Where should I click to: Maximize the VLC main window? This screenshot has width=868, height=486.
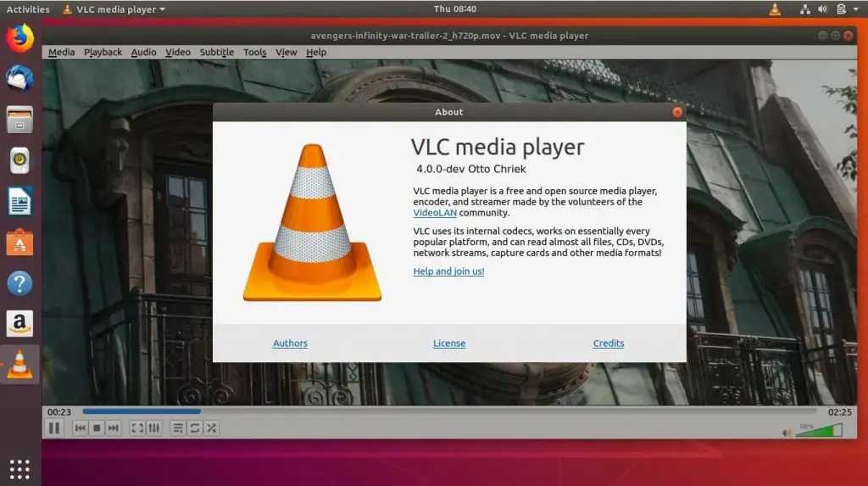(x=835, y=36)
